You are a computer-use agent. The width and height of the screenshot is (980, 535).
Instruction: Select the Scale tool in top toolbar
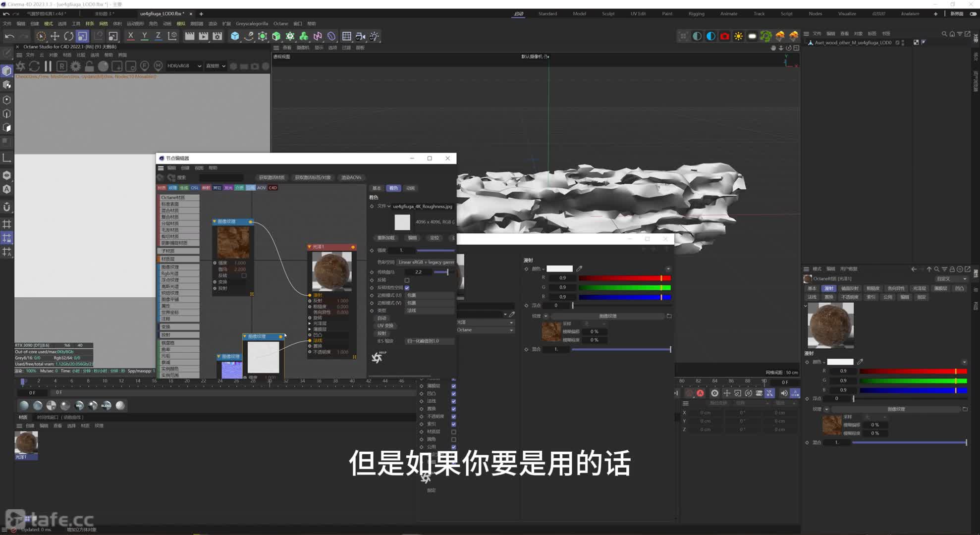click(83, 36)
